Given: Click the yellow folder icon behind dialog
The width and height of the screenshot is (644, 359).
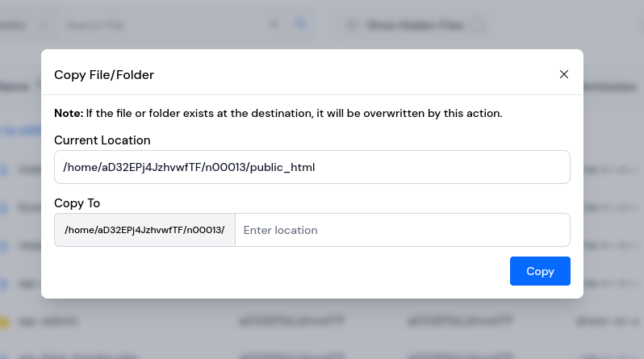Looking at the screenshot, I should click(4, 322).
